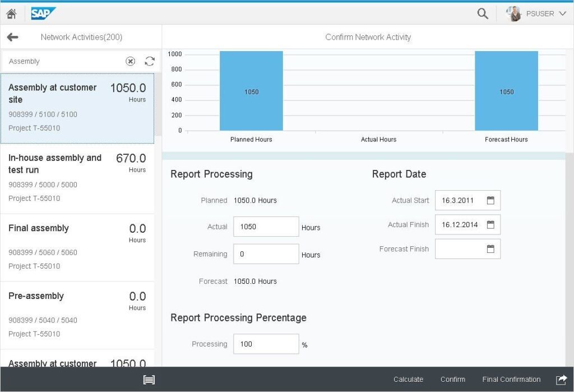Open Actual Finish calendar picker
This screenshot has height=392, width=574.
(490, 224)
